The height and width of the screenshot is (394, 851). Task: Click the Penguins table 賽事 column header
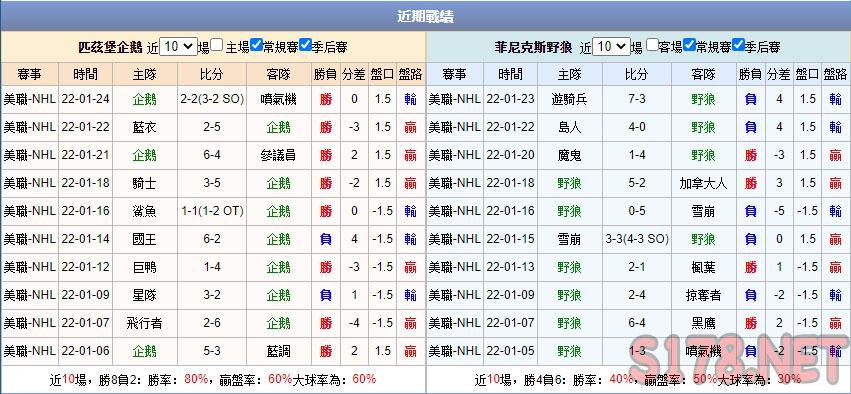tap(29, 74)
